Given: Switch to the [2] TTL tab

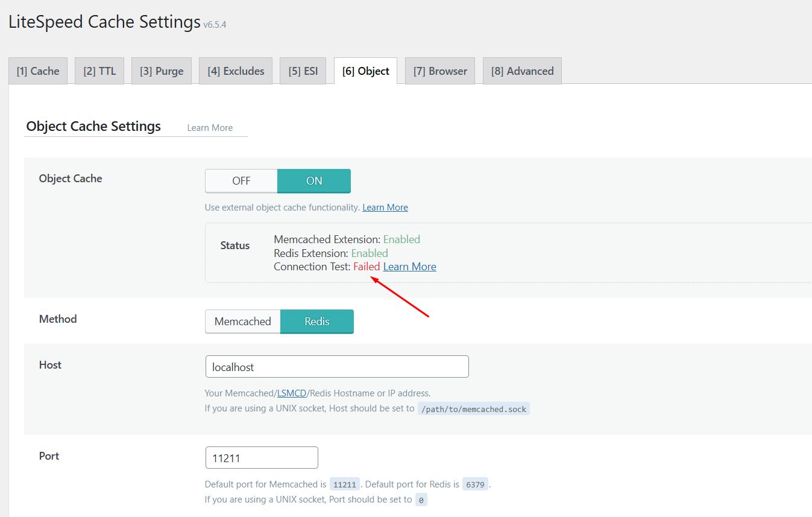Looking at the screenshot, I should pyautogui.click(x=99, y=71).
